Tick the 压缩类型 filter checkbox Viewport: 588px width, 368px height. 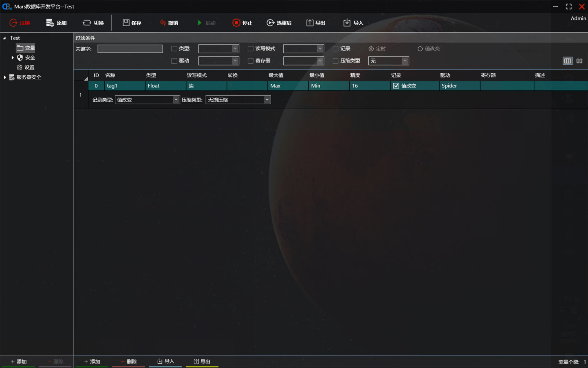pyautogui.click(x=336, y=61)
